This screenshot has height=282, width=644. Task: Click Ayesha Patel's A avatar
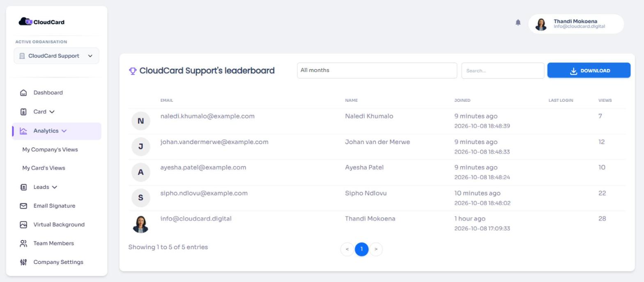click(x=140, y=172)
